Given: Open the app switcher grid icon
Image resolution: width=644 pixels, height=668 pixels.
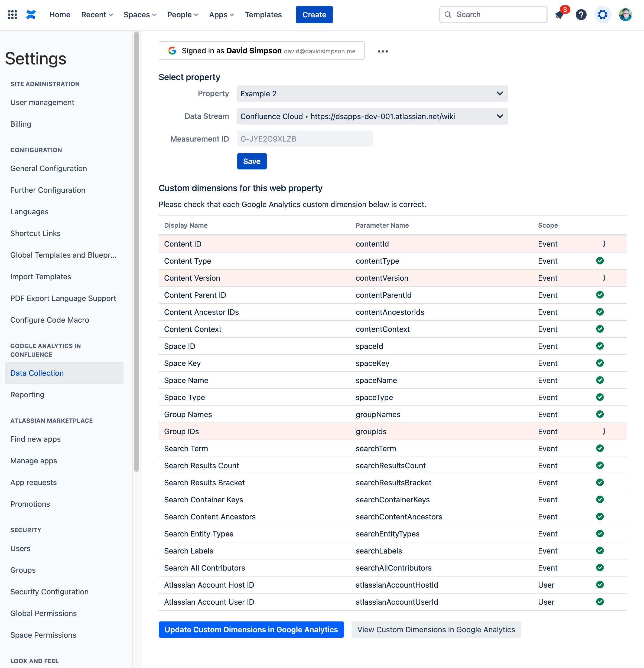Looking at the screenshot, I should 12,15.
